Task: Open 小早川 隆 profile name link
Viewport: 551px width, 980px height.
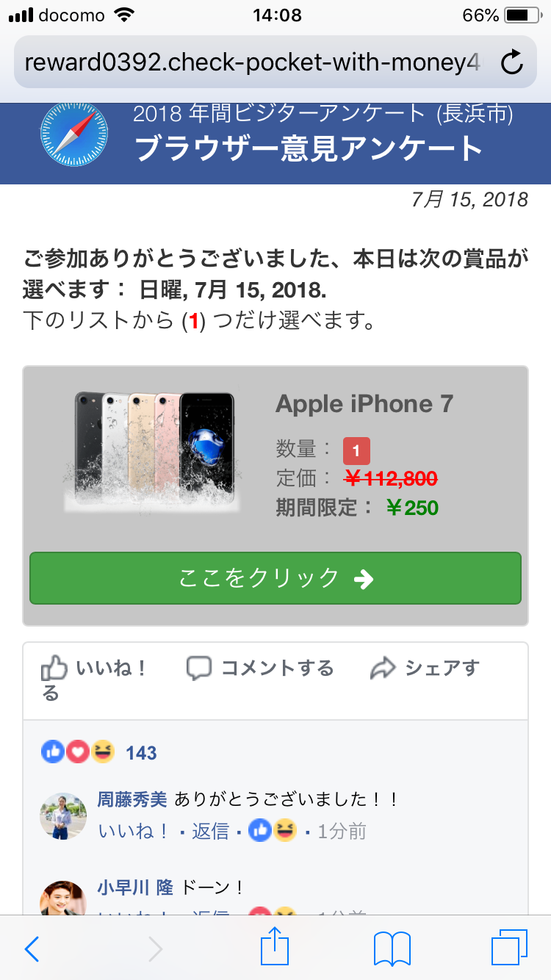Action: (x=135, y=887)
